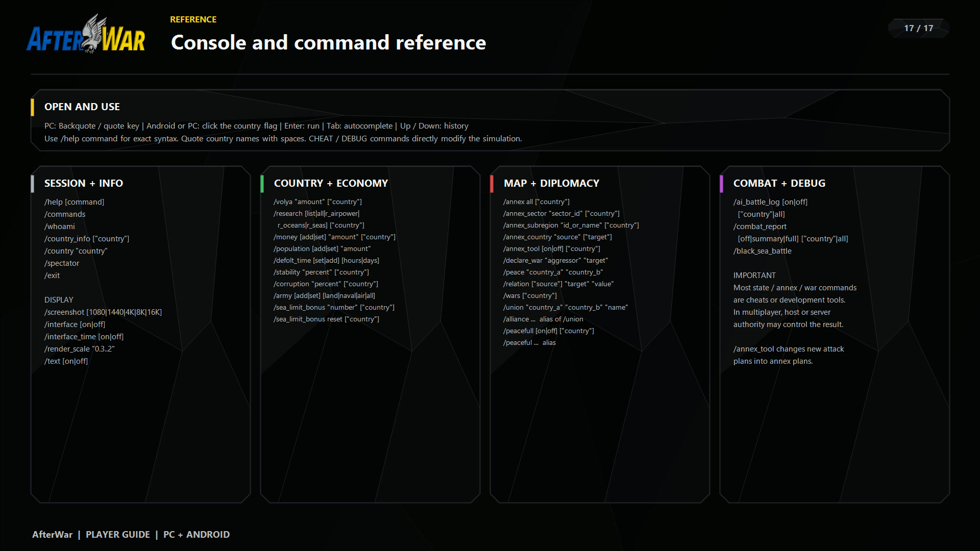The image size is (980, 551).
Task: Click the /annex all command
Action: coord(536,202)
